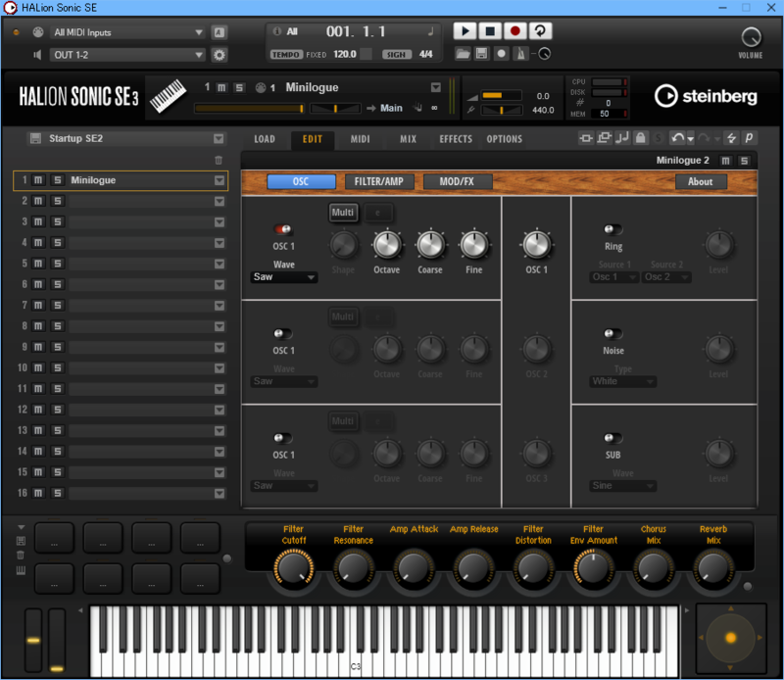Open a MIDI file with the folder icon
Viewport: 784px width, 680px height.
point(463,54)
